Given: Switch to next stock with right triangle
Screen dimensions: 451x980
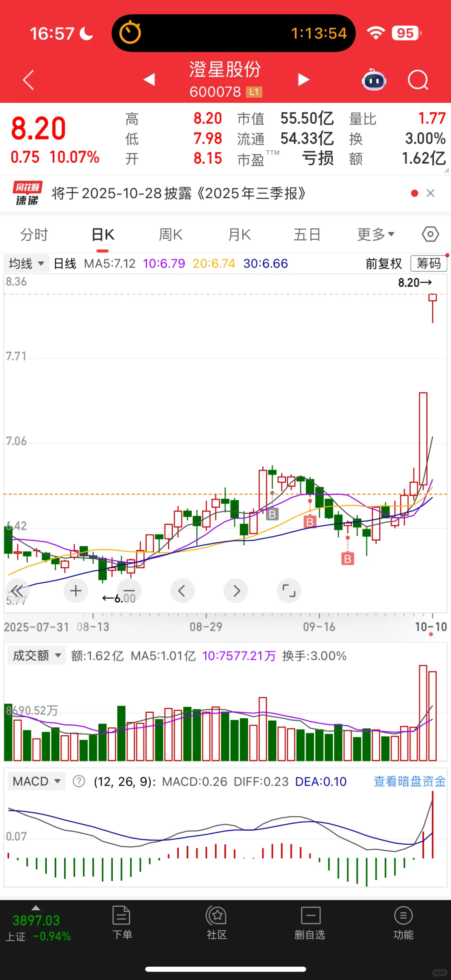Looking at the screenshot, I should point(304,79).
